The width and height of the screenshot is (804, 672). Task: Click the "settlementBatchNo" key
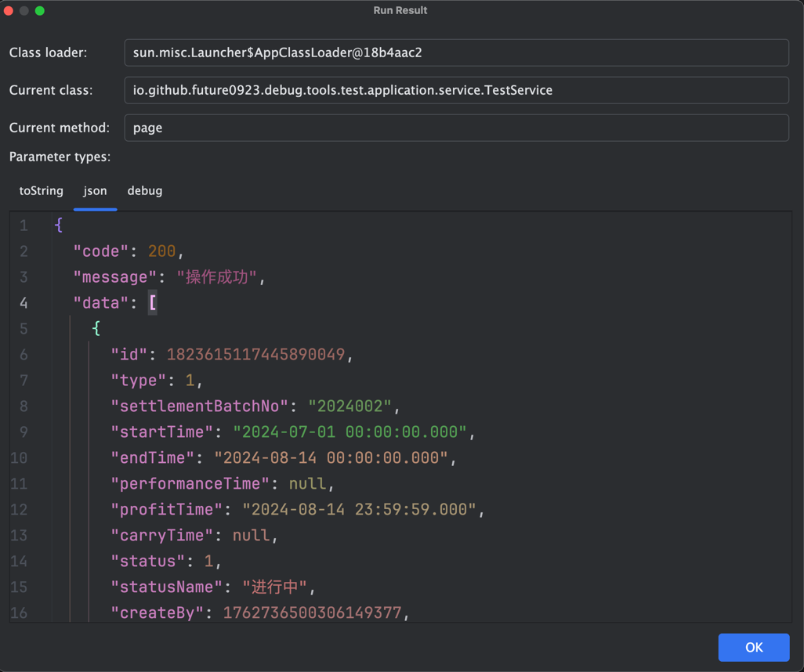[200, 406]
